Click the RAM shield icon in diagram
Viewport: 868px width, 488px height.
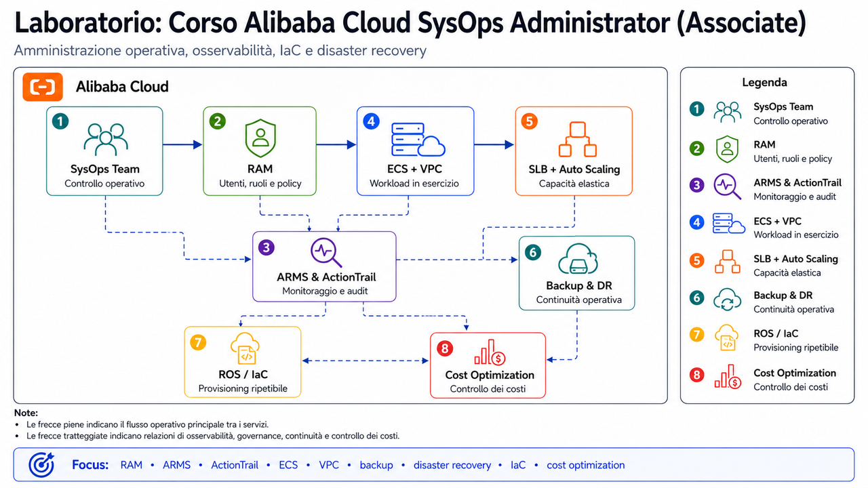tap(260, 139)
